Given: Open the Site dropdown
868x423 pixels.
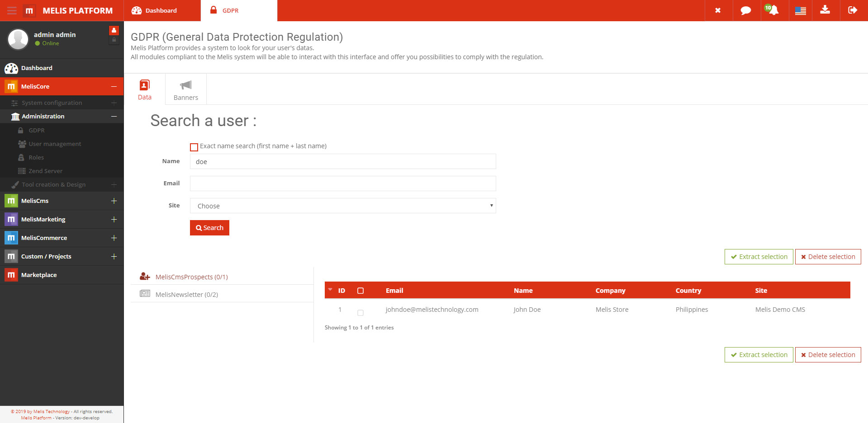Looking at the screenshot, I should point(343,206).
